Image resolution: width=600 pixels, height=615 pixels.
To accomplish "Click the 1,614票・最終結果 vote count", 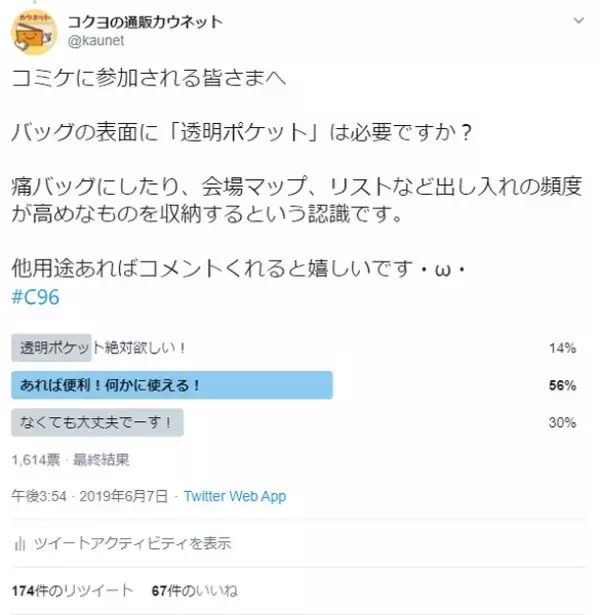I will point(70,460).
